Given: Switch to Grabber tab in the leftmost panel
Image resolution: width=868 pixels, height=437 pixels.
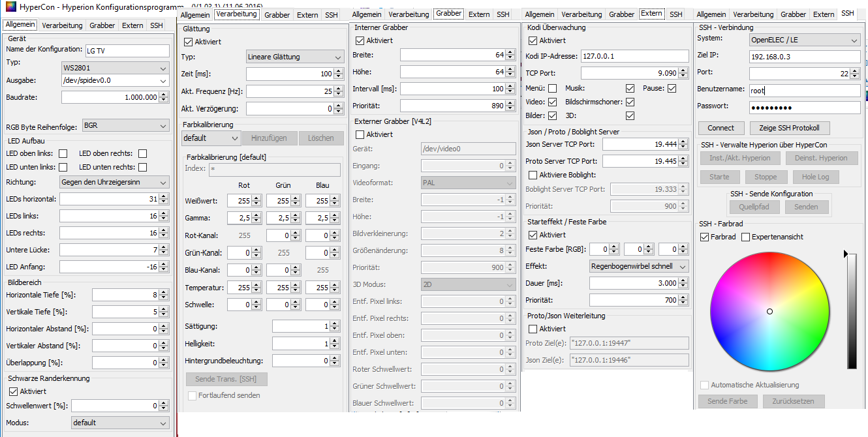Looking at the screenshot, I should tap(102, 25).
